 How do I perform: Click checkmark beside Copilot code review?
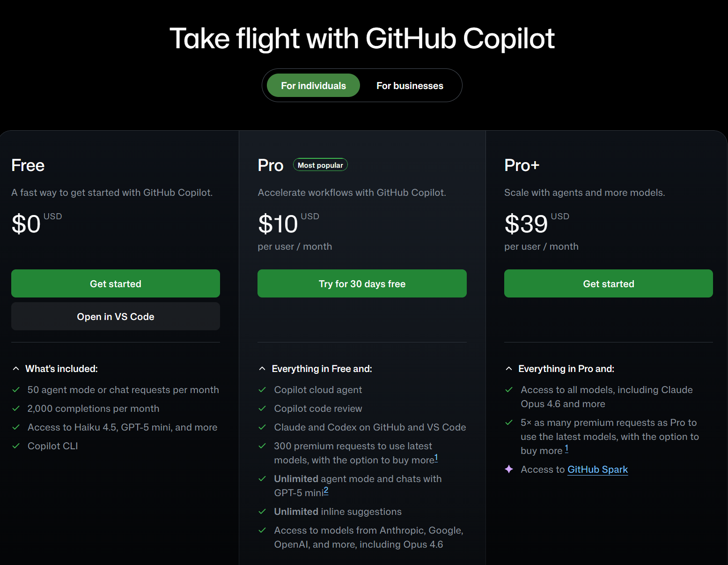[x=262, y=409]
